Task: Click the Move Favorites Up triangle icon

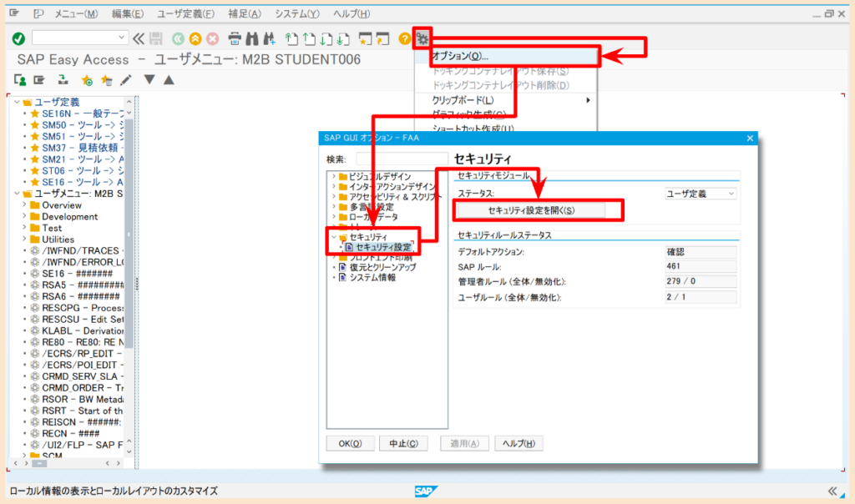Action: [169, 80]
